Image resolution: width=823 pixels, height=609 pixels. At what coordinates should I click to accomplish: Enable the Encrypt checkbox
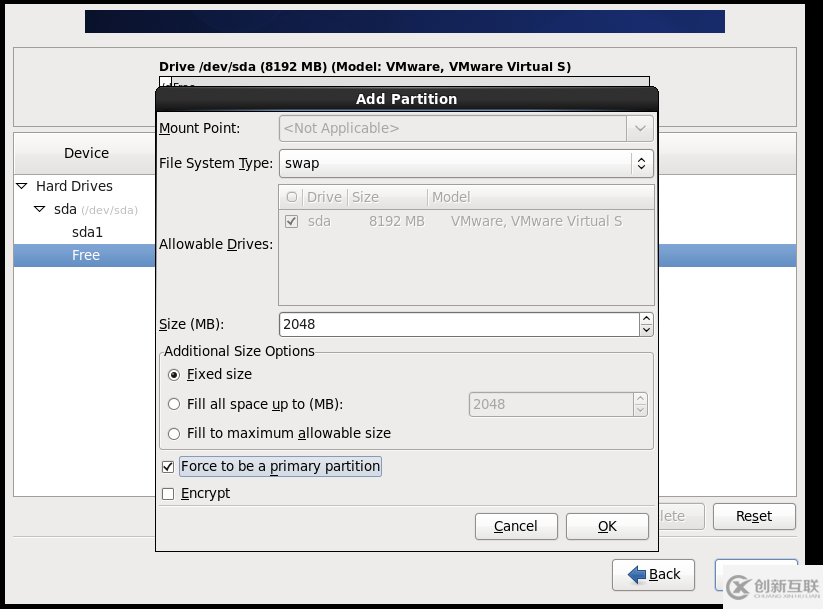coord(168,494)
